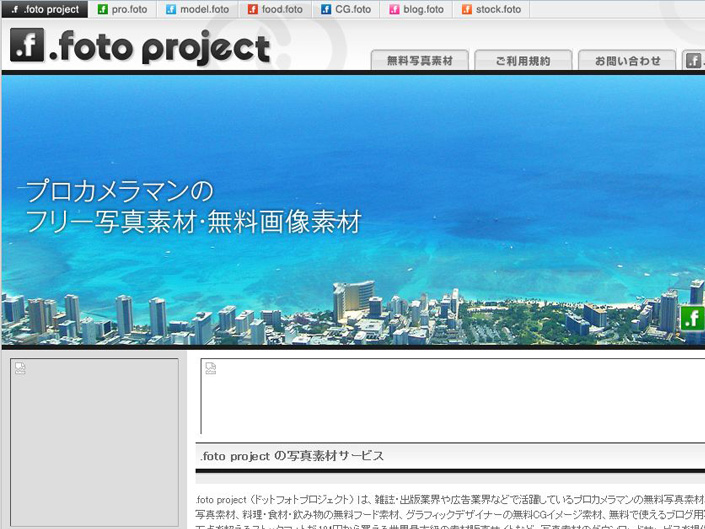705x529 pixels.
Task: Switch to the food.foto tab
Action: coord(275,9)
